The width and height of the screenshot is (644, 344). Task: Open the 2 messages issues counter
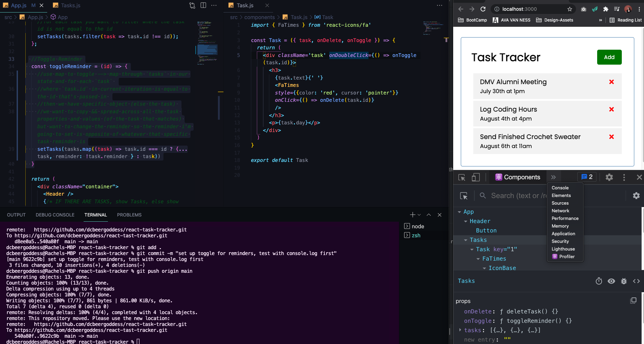click(x=587, y=177)
